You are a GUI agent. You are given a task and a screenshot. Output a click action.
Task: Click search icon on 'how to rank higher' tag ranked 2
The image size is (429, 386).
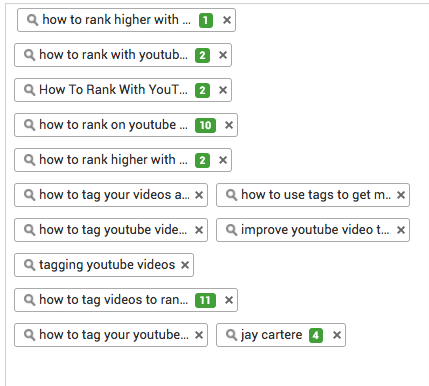(30, 160)
